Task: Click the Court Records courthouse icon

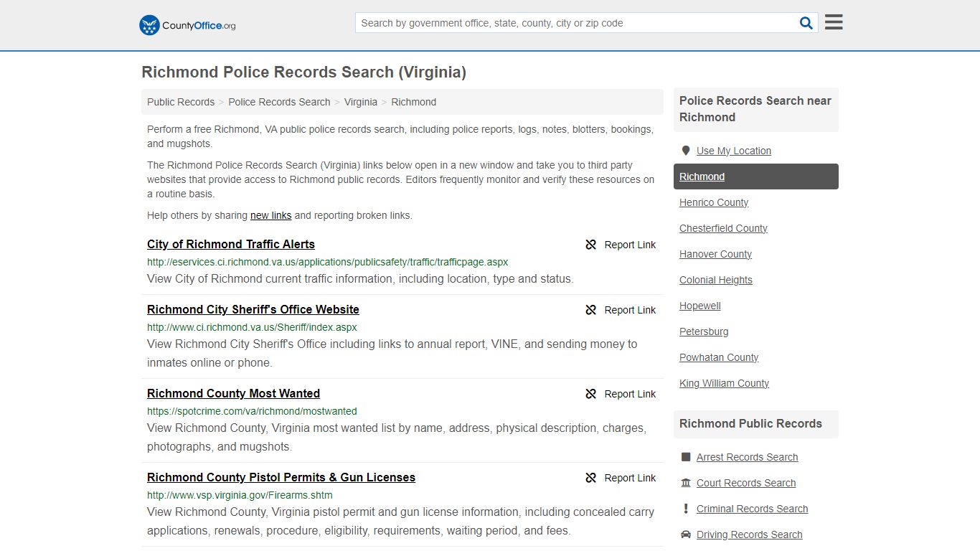Action: pyautogui.click(x=686, y=483)
